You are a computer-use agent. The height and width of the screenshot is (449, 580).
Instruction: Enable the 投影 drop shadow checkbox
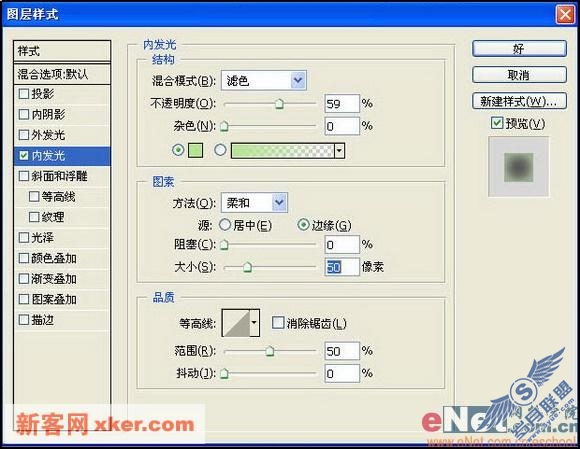pyautogui.click(x=24, y=94)
